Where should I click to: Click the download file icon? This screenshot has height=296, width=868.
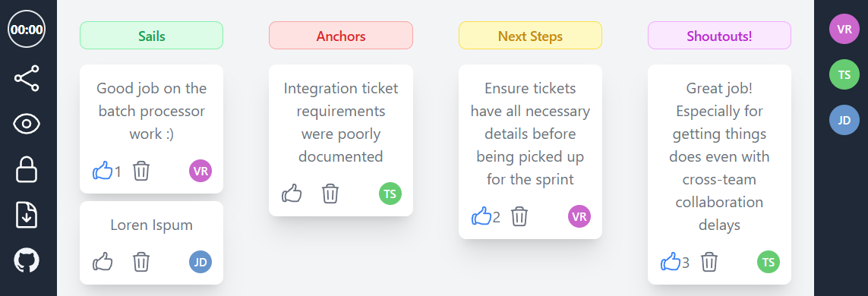pyautogui.click(x=27, y=215)
